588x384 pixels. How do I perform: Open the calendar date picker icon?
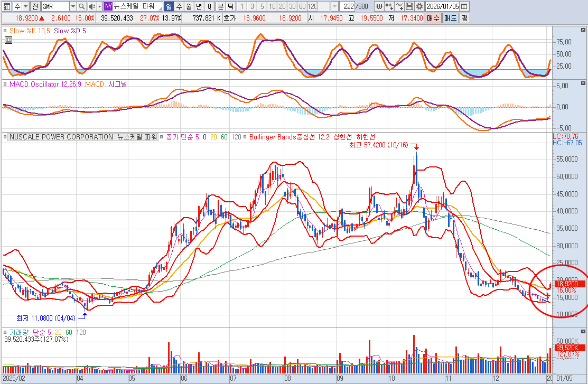click(x=463, y=6)
